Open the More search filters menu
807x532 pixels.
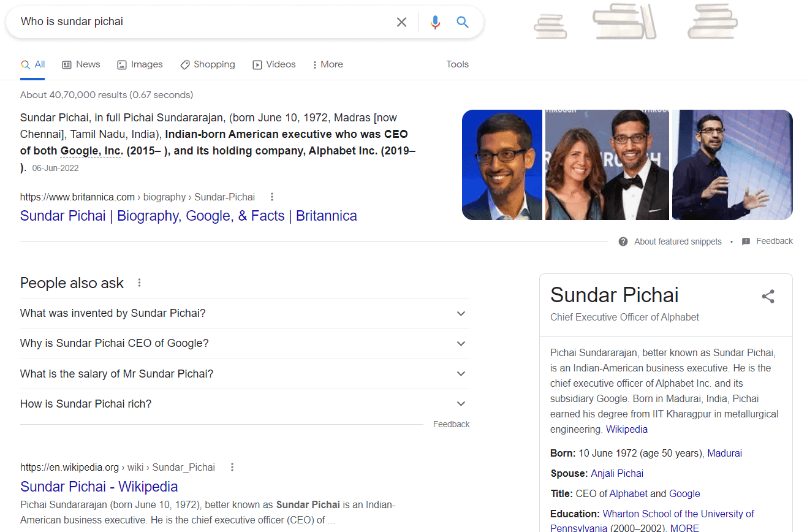click(327, 64)
